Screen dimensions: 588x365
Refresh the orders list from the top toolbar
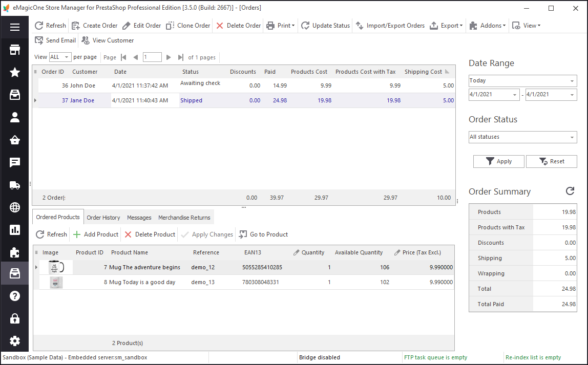point(50,26)
